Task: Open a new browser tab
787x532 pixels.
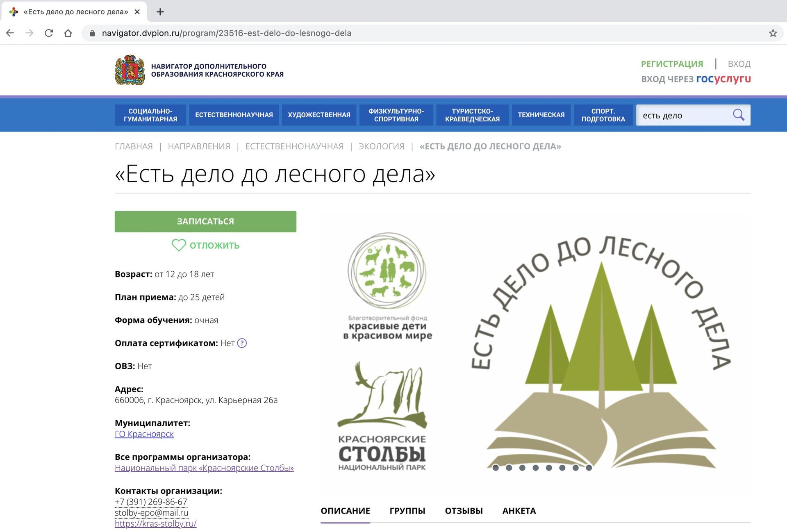Action: 160,12
